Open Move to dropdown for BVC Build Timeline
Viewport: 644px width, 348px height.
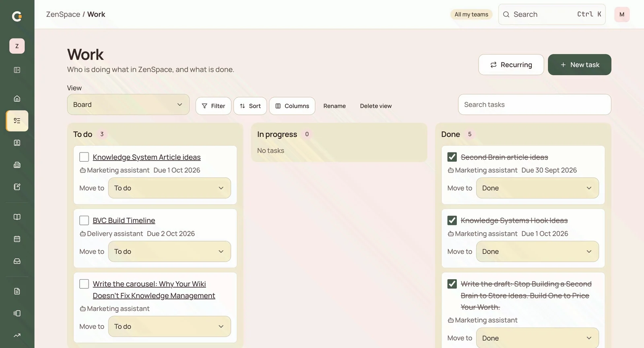(x=169, y=251)
